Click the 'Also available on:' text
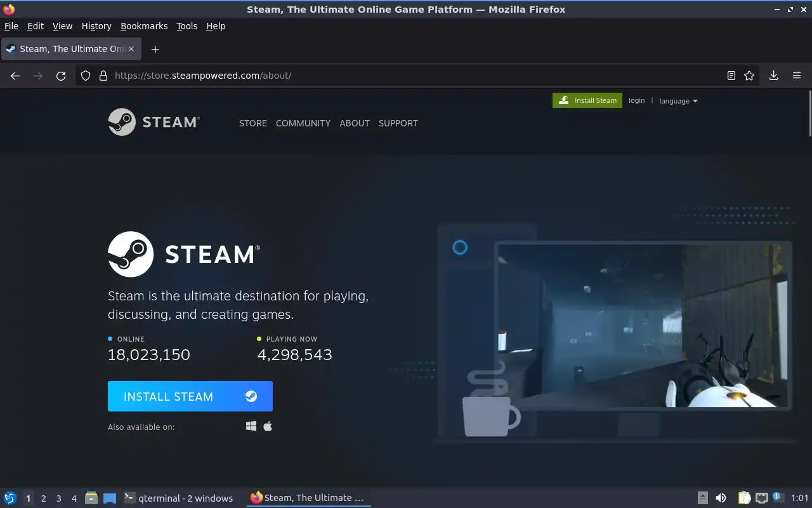 141,427
